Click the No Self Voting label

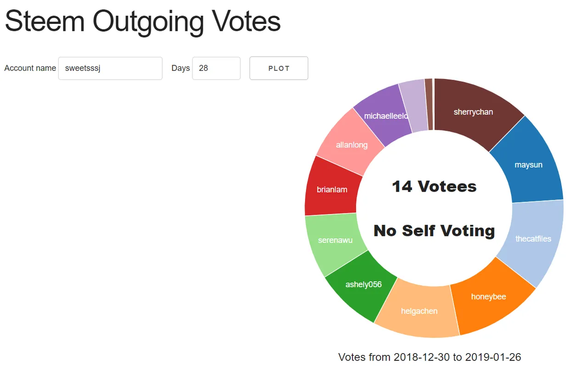tap(434, 231)
